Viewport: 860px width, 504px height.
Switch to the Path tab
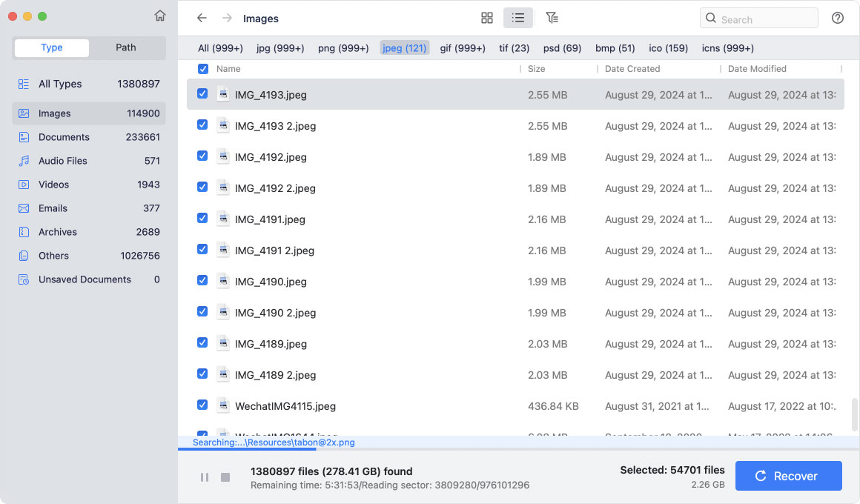pyautogui.click(x=126, y=47)
